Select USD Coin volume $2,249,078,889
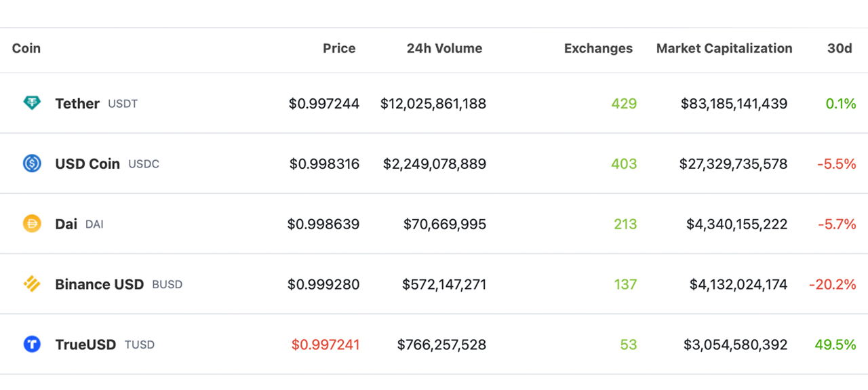The height and width of the screenshot is (390, 868). 435,164
